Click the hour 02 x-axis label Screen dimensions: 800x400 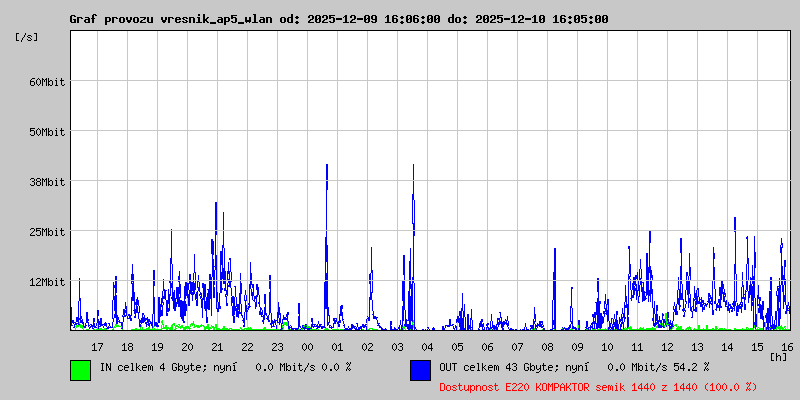[x=367, y=347]
